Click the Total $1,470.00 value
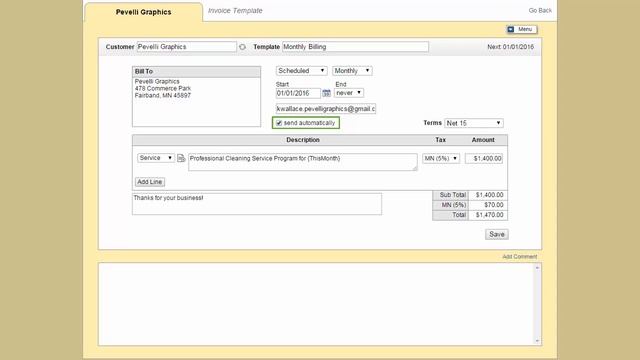Screen dimensions: 640x360 pyautogui.click(x=489, y=215)
